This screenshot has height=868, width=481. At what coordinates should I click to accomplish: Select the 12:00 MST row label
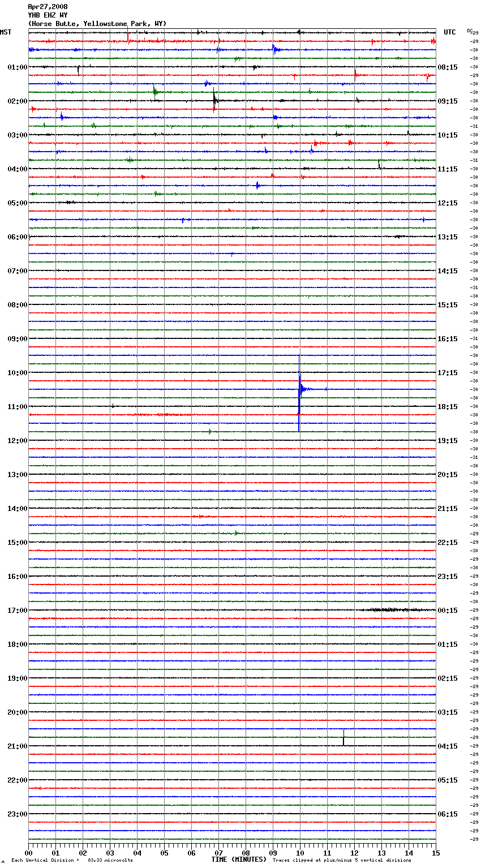pos(18,441)
